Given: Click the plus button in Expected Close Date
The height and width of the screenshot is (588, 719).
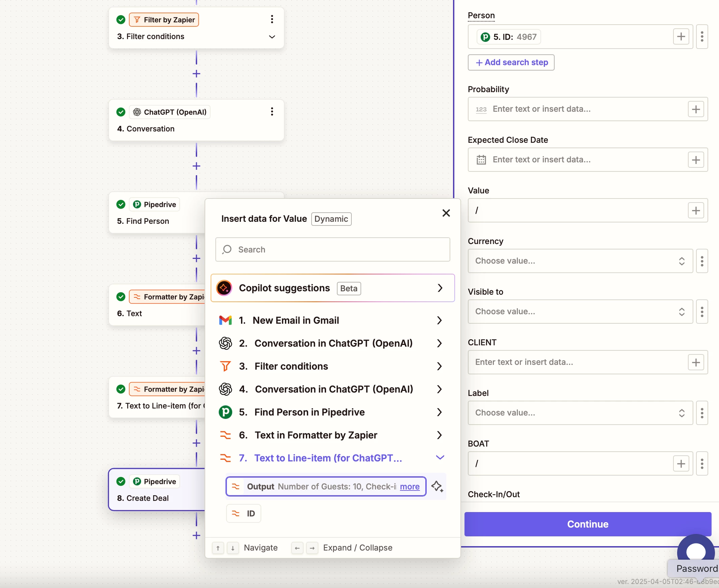Looking at the screenshot, I should coord(696,160).
